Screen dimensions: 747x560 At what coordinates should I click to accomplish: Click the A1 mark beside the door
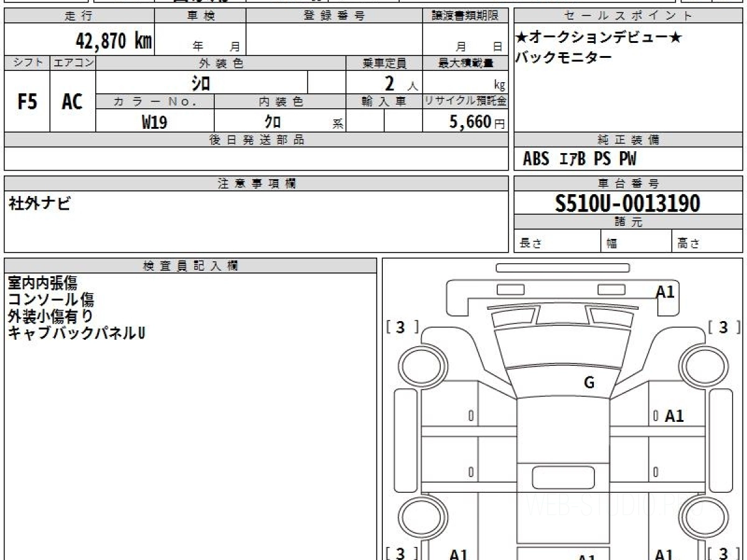tap(674, 416)
